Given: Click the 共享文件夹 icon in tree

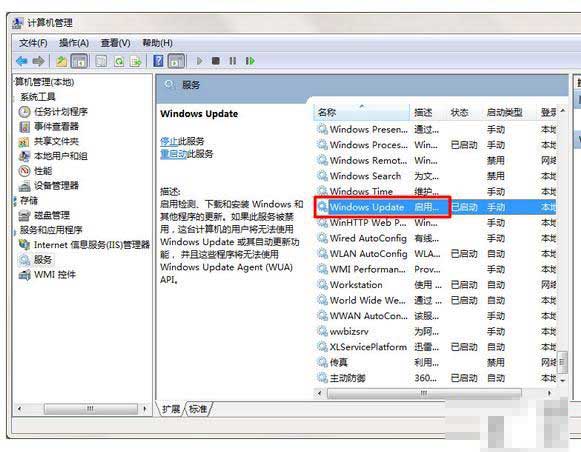Looking at the screenshot, I should (24, 142).
